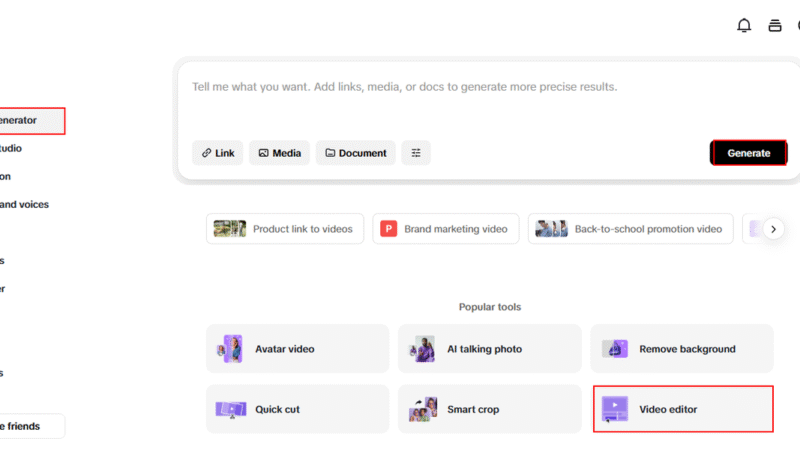Select the studio item in sidebar
This screenshot has width=800, height=450.
pyautogui.click(x=11, y=148)
